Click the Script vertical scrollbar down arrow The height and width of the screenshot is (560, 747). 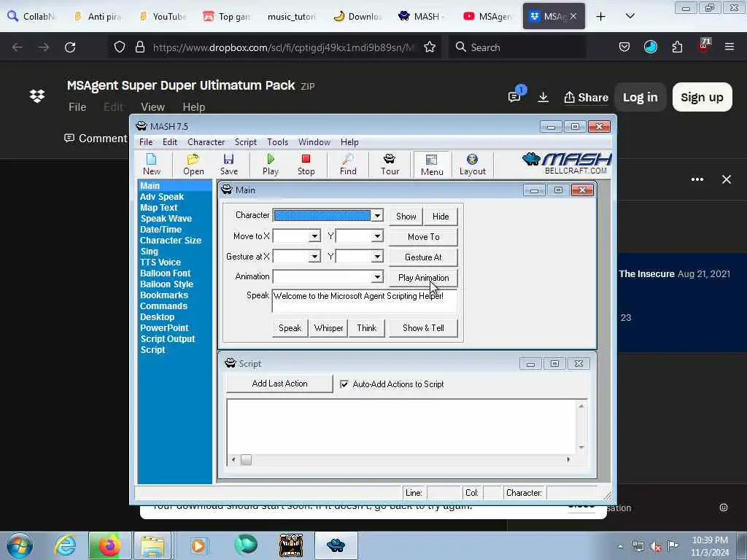tap(581, 447)
